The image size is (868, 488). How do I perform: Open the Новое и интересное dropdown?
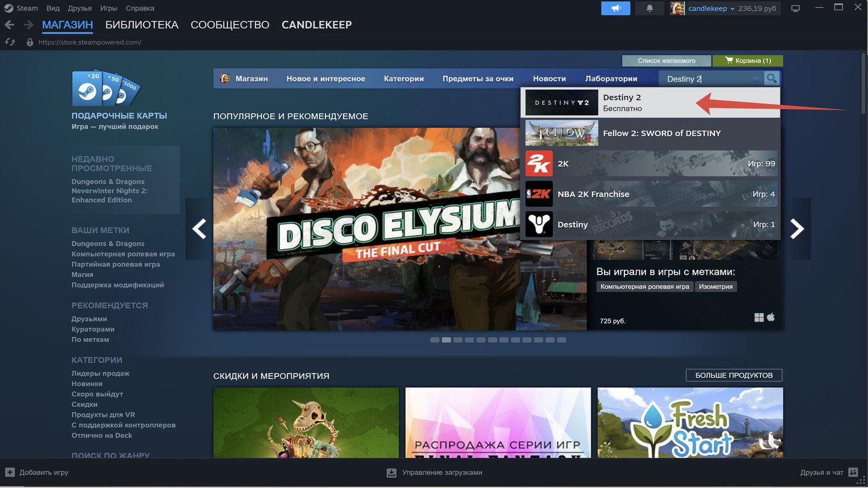click(x=325, y=78)
